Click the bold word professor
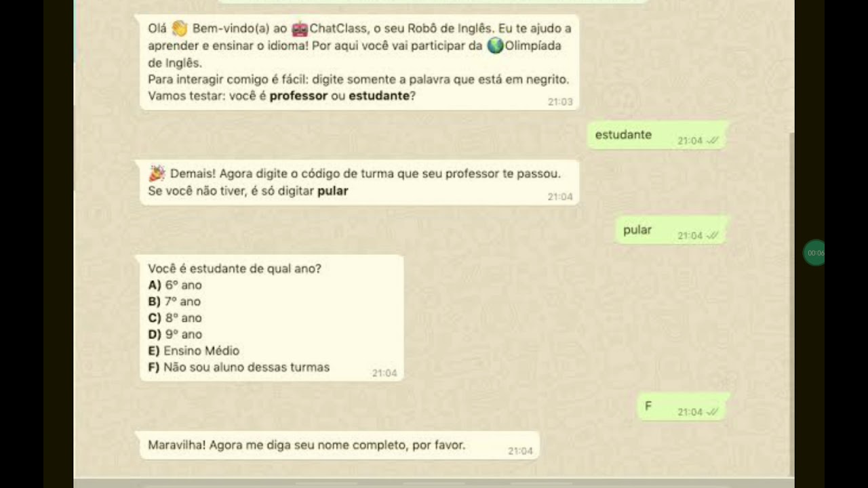This screenshot has width=868, height=488. tap(298, 96)
